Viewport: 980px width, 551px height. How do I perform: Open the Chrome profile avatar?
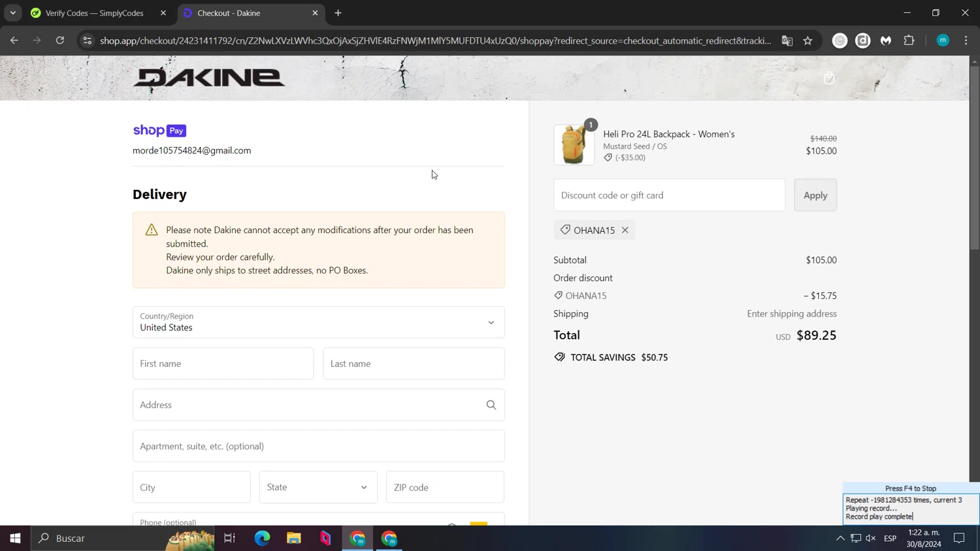[x=943, y=40]
